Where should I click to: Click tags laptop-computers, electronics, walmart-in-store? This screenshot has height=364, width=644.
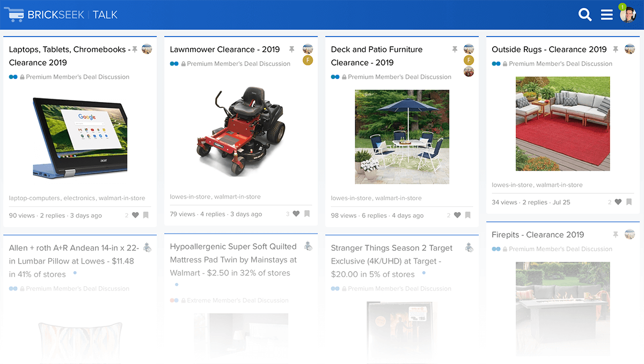click(x=77, y=198)
